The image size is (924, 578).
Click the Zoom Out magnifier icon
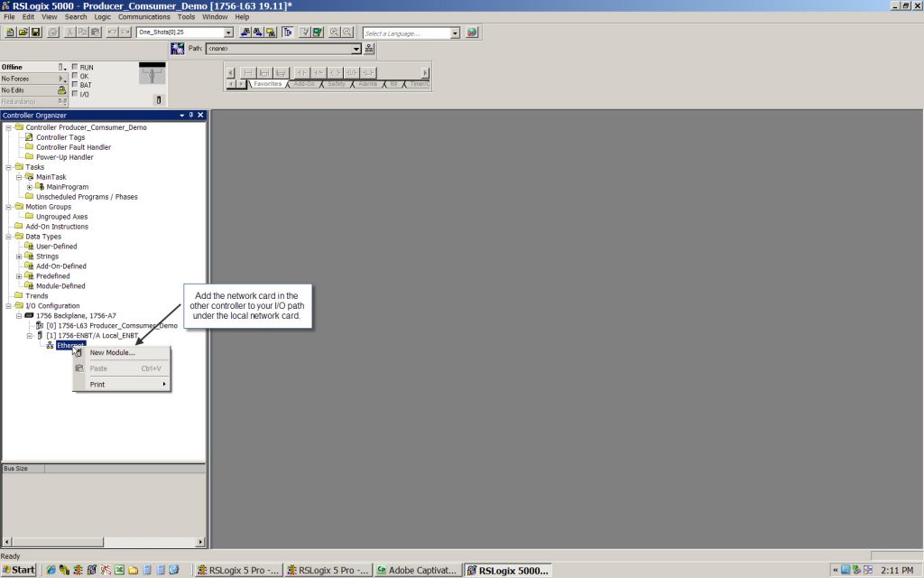[x=347, y=33]
